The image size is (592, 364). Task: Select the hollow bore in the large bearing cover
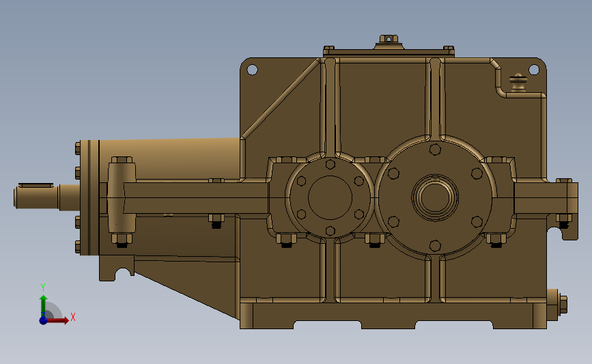tap(435, 197)
